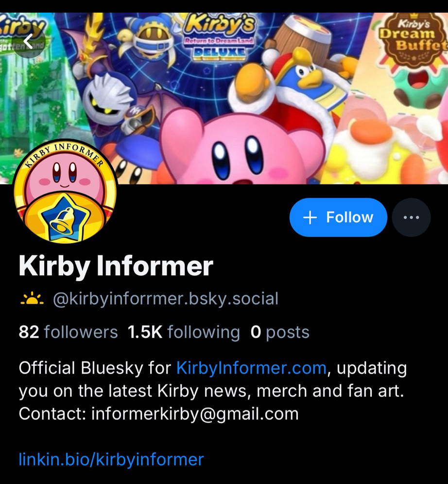The image size is (448, 484).
Task: Select the @kirbyinforrmer.bsky.social handle
Action: (166, 299)
